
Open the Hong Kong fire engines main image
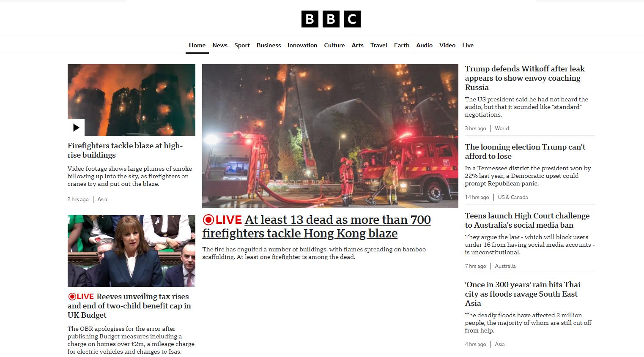pyautogui.click(x=330, y=136)
